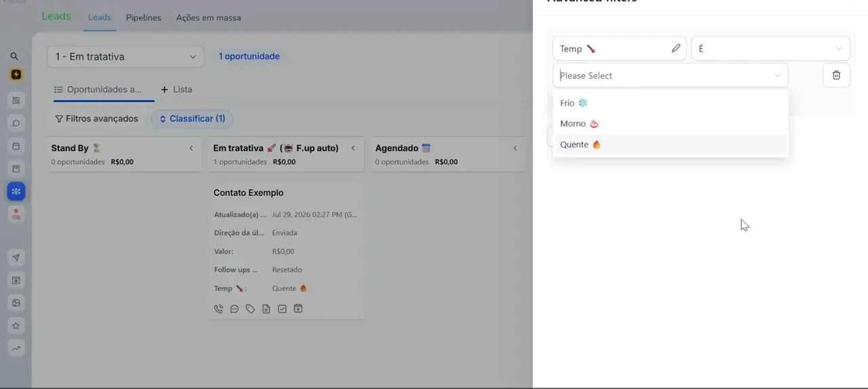Click the add appointment calendar icon on card
The height and width of the screenshot is (389, 868).
[x=298, y=309]
